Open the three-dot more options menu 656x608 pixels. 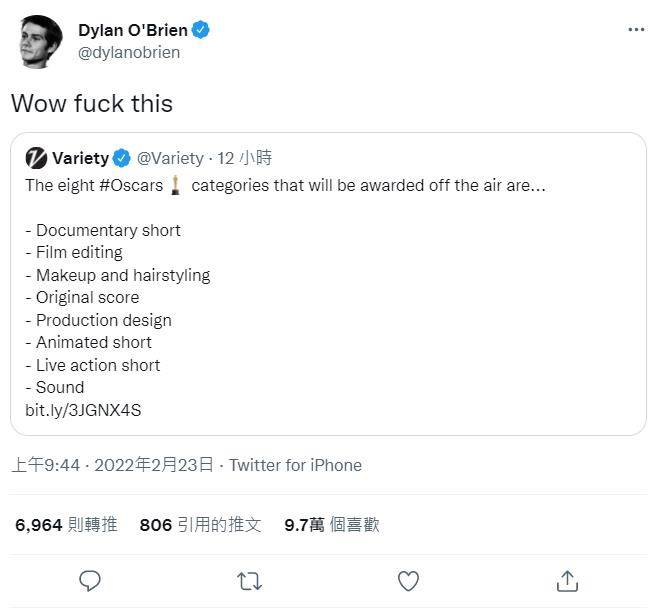[x=636, y=30]
